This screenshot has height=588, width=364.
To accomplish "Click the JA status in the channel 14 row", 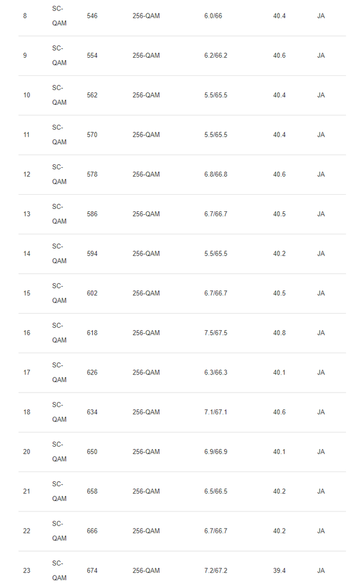I will (x=320, y=254).
